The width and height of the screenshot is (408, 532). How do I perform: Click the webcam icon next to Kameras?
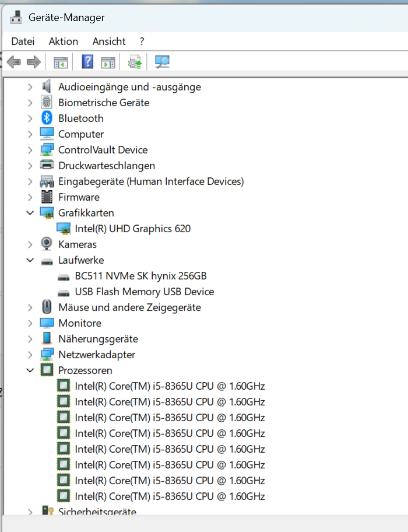47,244
